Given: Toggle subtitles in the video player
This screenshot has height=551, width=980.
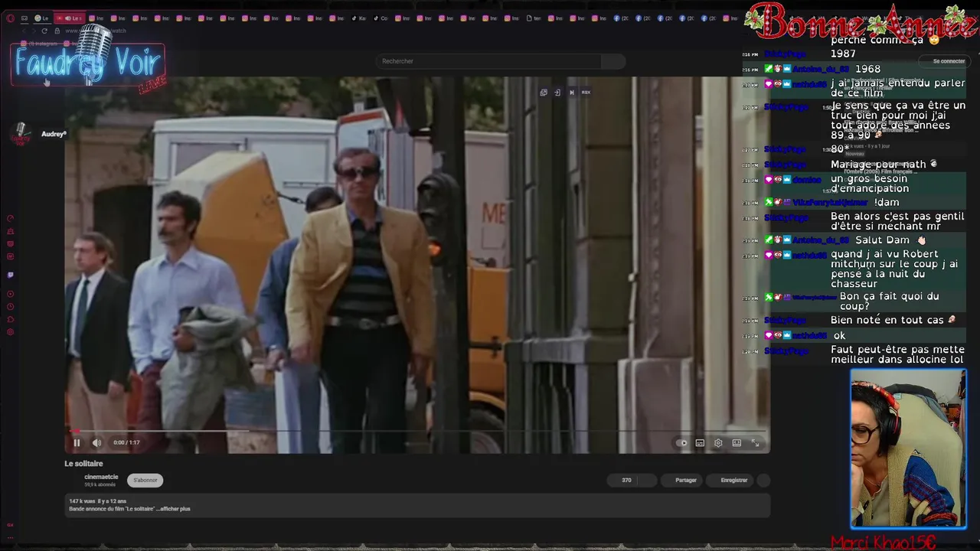Looking at the screenshot, I should coord(700,442).
